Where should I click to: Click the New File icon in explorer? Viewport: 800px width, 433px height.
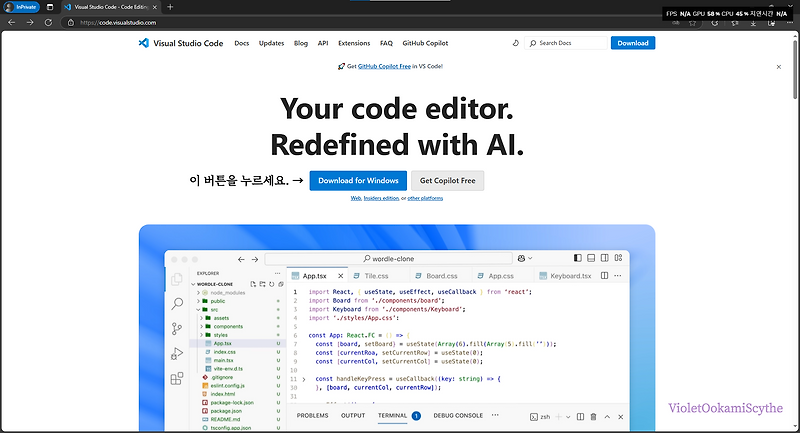pos(253,284)
